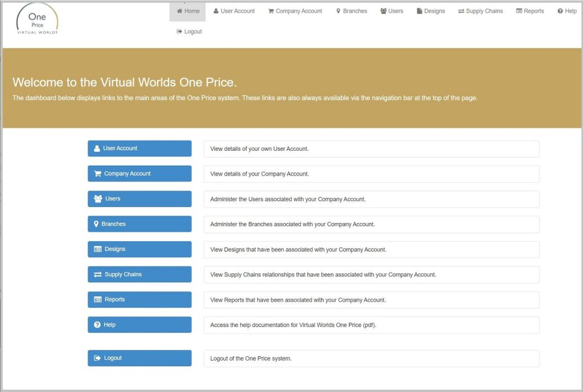This screenshot has height=392, width=583.
Task: Click the arrows icon on blue Supply Chains button
Action: coord(98,275)
